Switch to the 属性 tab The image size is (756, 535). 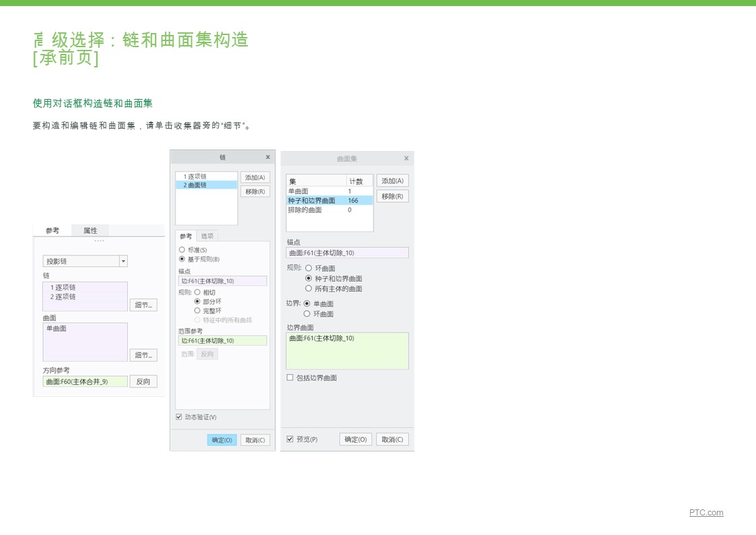(90, 230)
